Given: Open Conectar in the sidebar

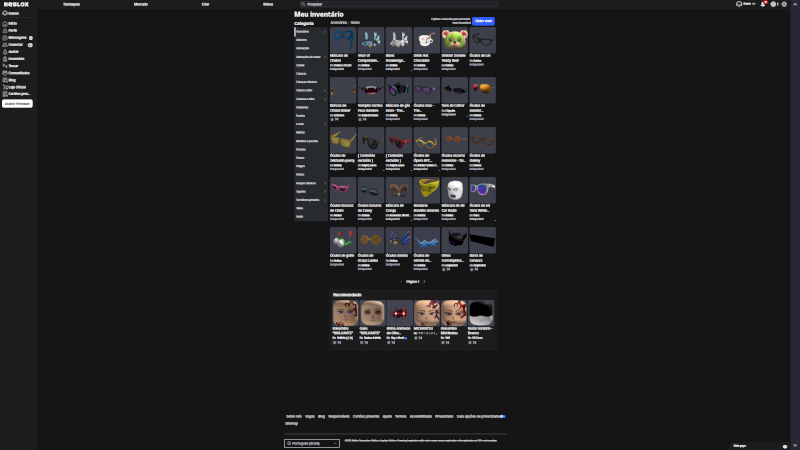Looking at the screenshot, I should (15, 45).
